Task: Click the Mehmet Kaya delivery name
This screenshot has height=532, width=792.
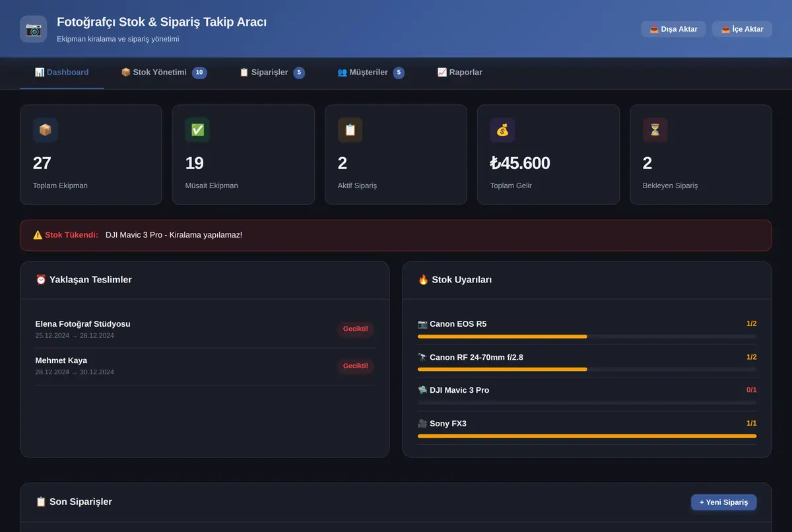Action: point(61,360)
